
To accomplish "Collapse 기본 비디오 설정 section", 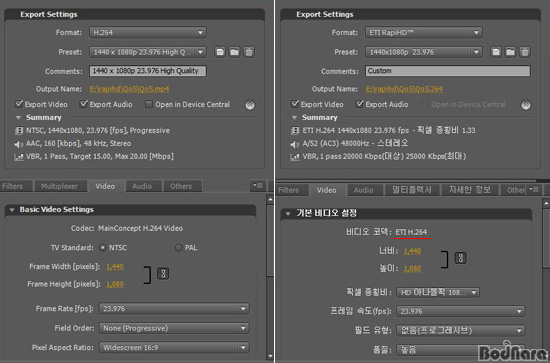I will 288,214.
